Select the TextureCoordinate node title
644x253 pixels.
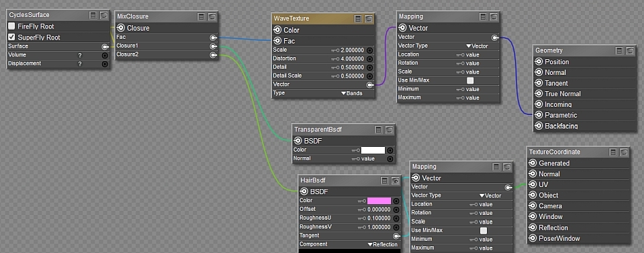coord(554,152)
